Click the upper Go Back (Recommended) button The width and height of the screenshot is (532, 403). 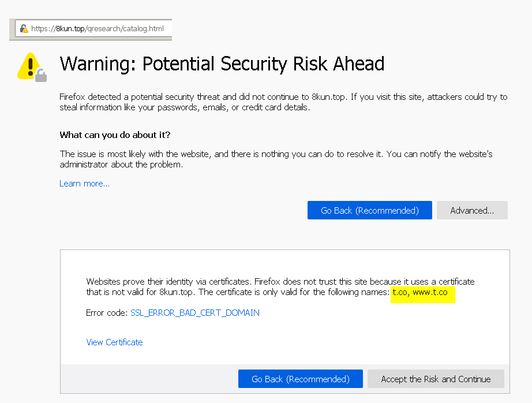(370, 210)
